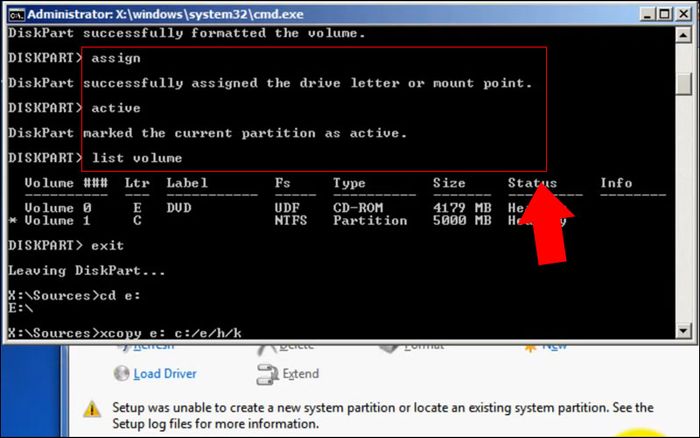
Task: Click the Delete option below the console
Action: [295, 346]
